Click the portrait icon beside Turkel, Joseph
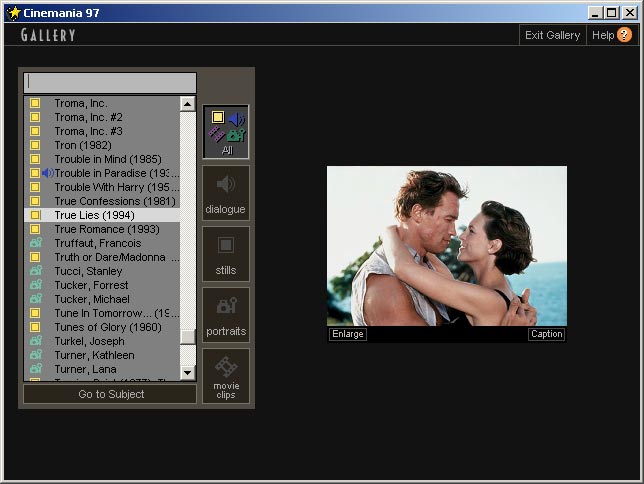 (x=36, y=341)
